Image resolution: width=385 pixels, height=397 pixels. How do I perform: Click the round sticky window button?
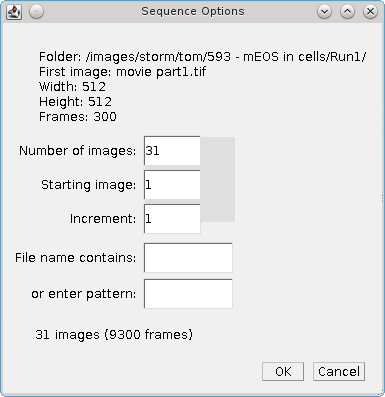(x=36, y=12)
